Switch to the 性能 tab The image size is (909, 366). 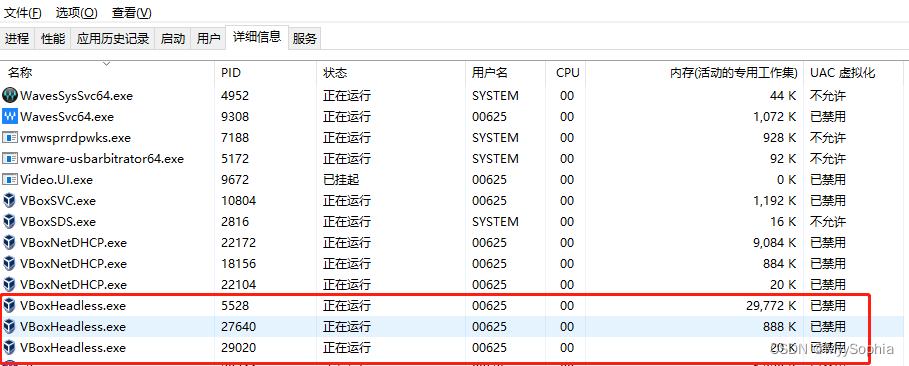pos(53,39)
